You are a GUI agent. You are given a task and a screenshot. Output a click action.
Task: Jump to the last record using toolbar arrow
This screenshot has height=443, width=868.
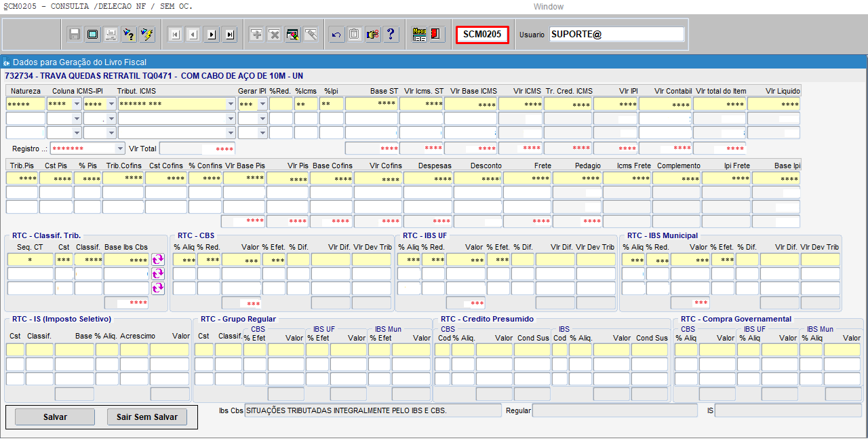[x=230, y=35]
